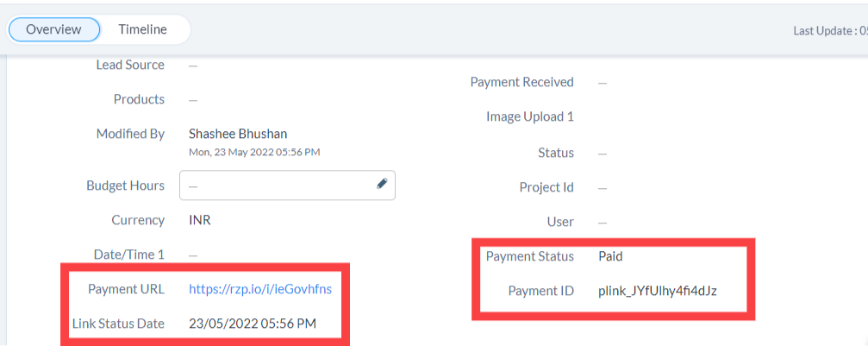The width and height of the screenshot is (868, 346).
Task: Select 'Mon, 23 May 2022 05:56 PM' timestamp
Action: [x=254, y=151]
